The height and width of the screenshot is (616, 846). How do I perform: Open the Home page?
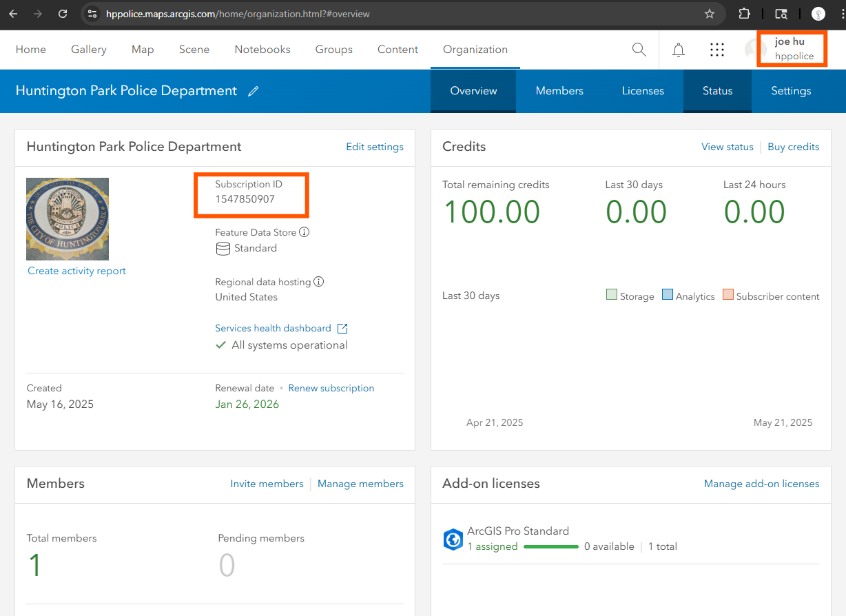31,50
